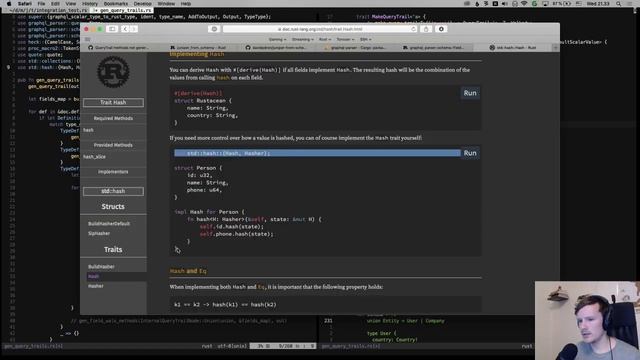This screenshot has width=640, height=360.
Task: Click the Rust logo in docs sidebar
Action: (x=113, y=73)
